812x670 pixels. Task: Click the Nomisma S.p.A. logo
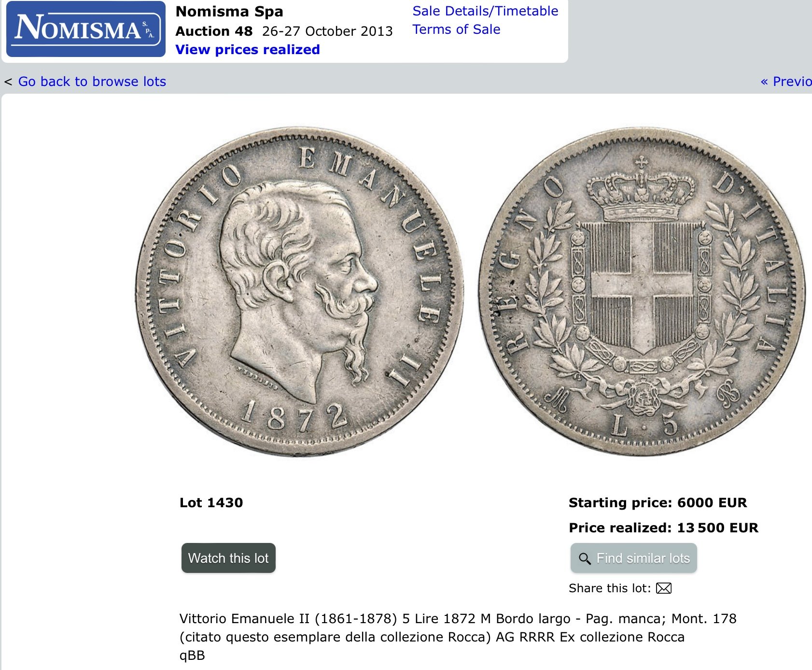(x=86, y=29)
